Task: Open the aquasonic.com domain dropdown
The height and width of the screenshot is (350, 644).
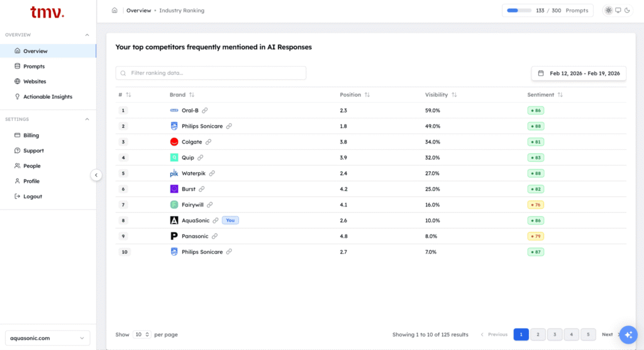Action: pos(47,338)
